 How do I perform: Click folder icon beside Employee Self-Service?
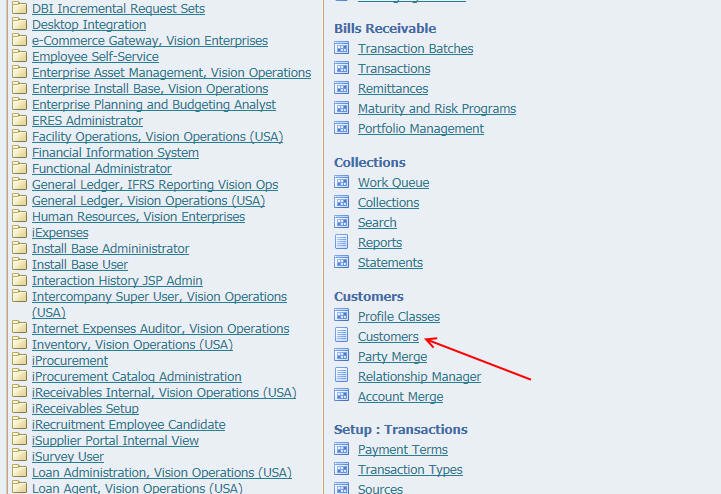pos(19,56)
